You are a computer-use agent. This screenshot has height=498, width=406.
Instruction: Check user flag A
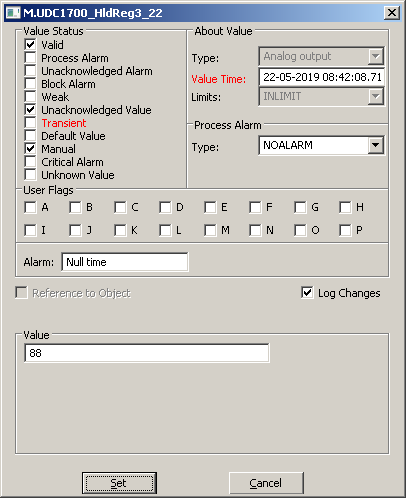point(30,207)
